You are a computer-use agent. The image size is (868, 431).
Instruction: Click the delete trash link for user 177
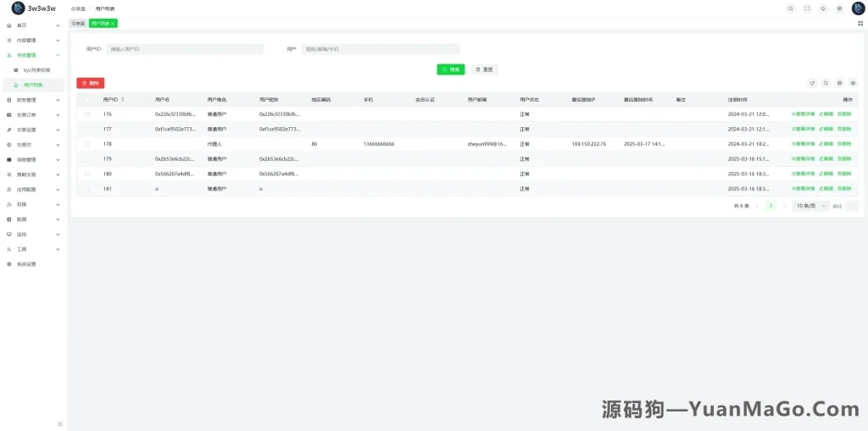(x=844, y=129)
